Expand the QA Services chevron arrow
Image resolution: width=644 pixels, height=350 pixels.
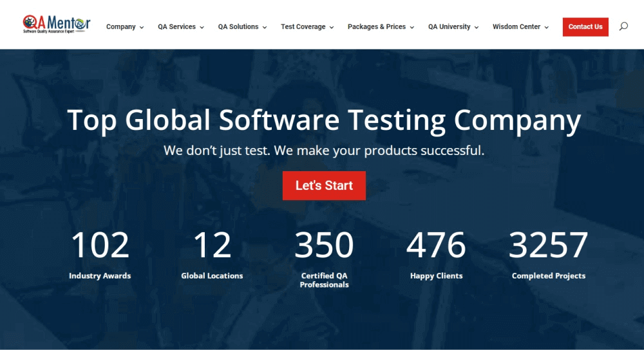[202, 28]
